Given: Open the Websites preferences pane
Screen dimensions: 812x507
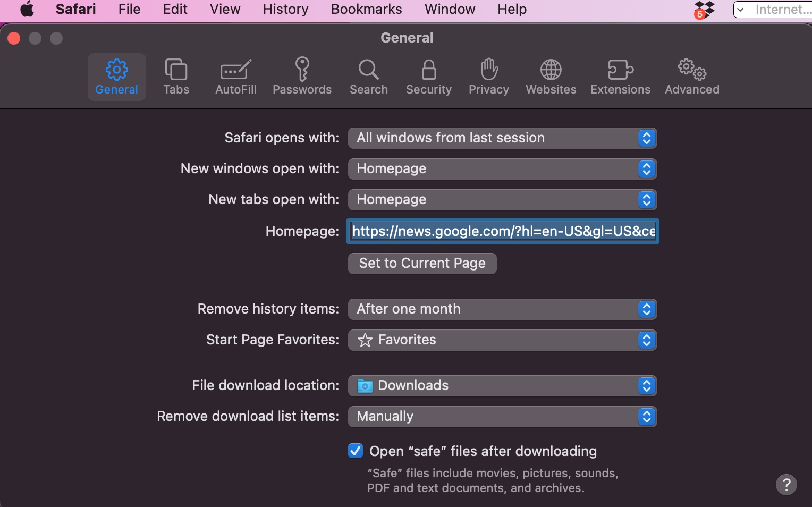Looking at the screenshot, I should click(551, 77).
